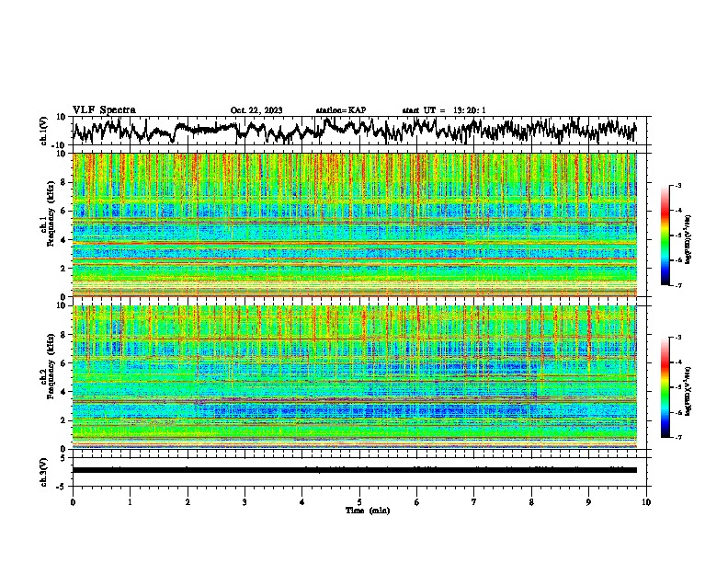Click the "VLF Spectra" plot title
This screenshot has height=563, width=728.
tap(104, 110)
